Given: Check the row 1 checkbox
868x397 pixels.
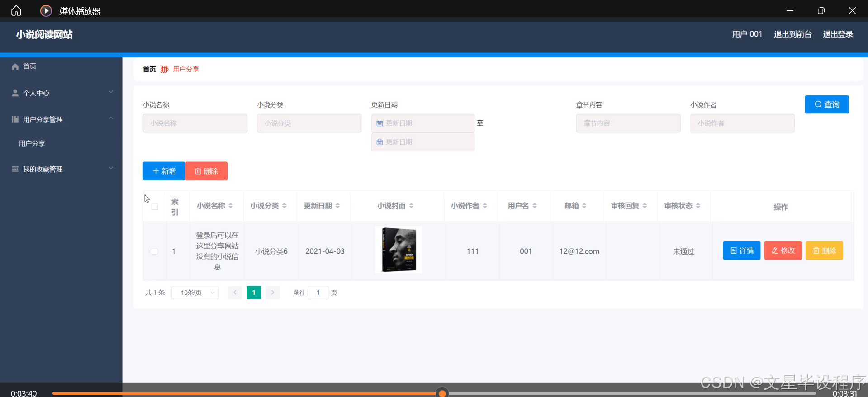Looking at the screenshot, I should pos(154,251).
